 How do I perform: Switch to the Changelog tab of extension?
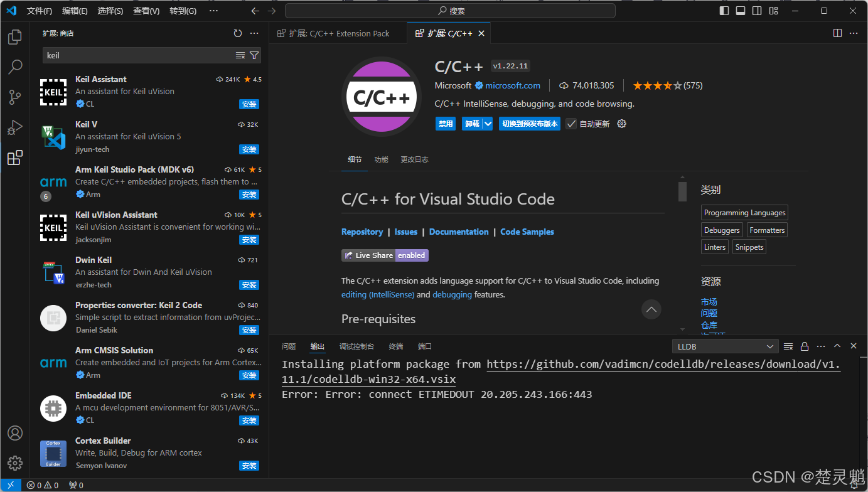(414, 159)
